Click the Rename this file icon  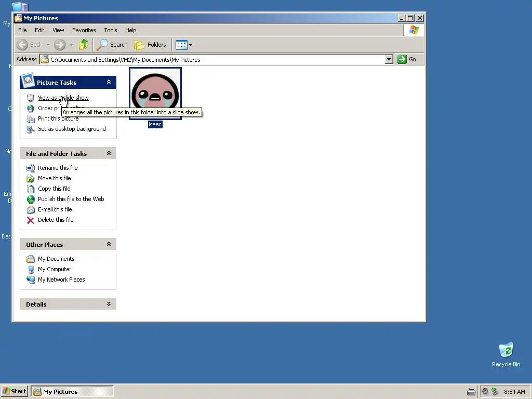tap(31, 168)
